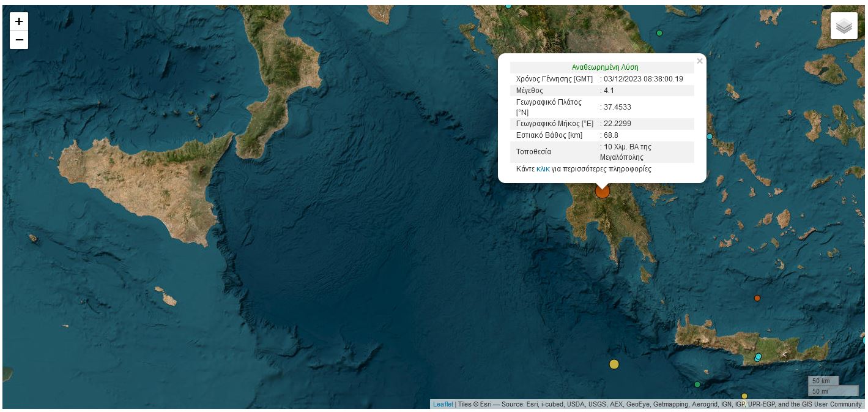Close the earthquake info popup
Image resolution: width=868 pixels, height=412 pixels.
(699, 61)
